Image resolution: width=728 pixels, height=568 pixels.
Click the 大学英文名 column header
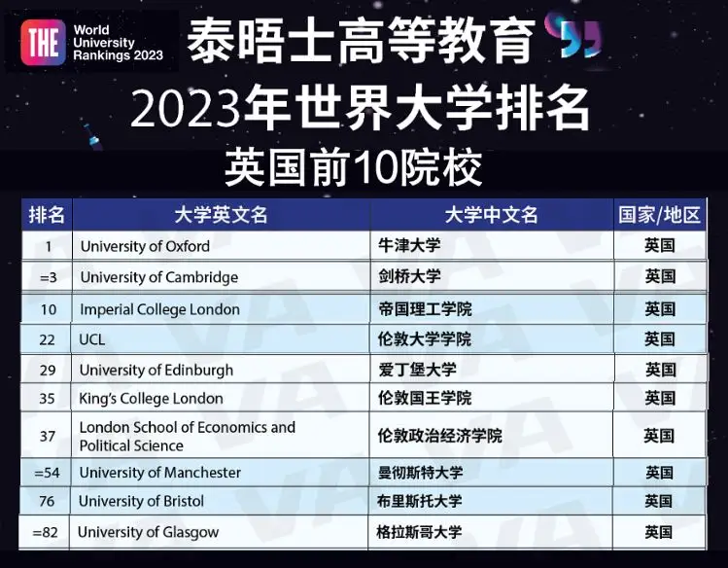pyautogui.click(x=221, y=215)
